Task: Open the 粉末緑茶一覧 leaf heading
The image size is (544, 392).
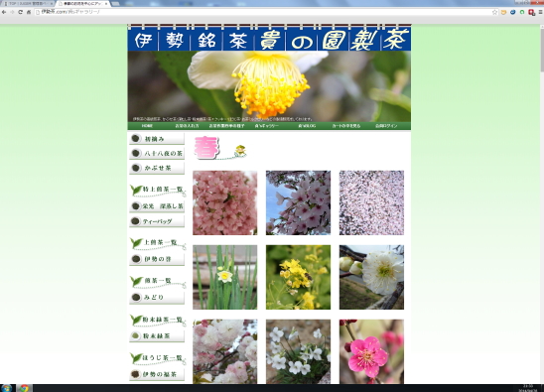Action: 158,320
